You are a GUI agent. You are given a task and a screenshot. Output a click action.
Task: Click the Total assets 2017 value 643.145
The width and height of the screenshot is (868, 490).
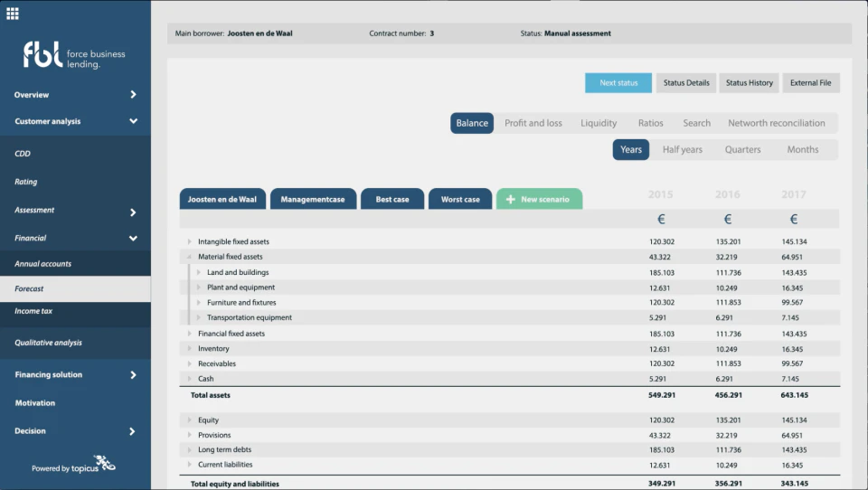coord(795,395)
